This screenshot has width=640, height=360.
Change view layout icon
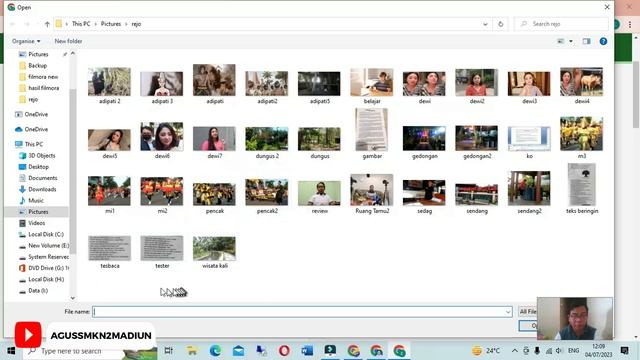(561, 41)
